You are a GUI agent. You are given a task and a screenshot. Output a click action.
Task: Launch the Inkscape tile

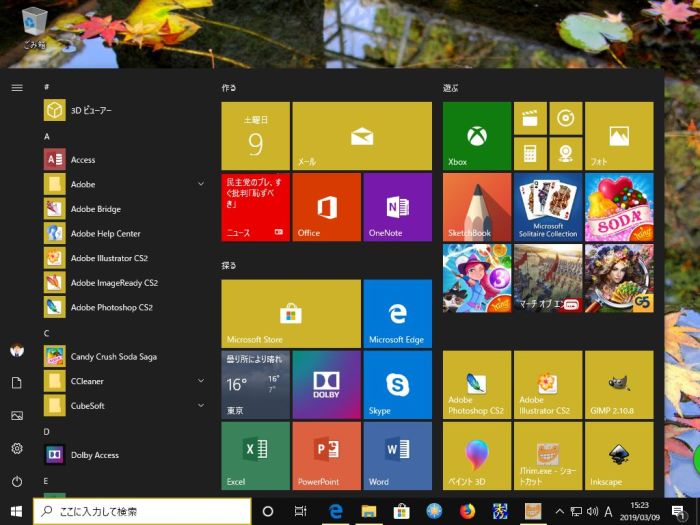point(618,455)
